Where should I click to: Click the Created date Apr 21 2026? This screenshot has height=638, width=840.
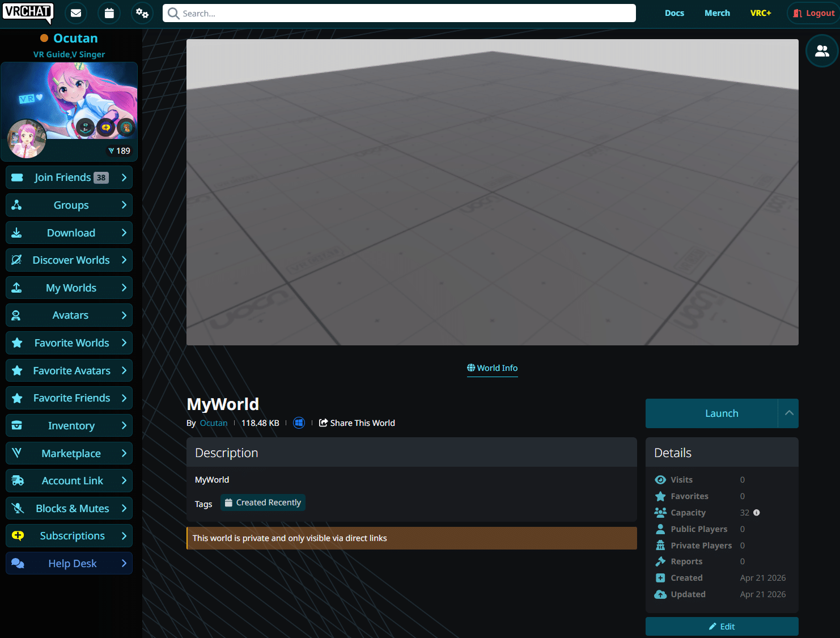[763, 578]
